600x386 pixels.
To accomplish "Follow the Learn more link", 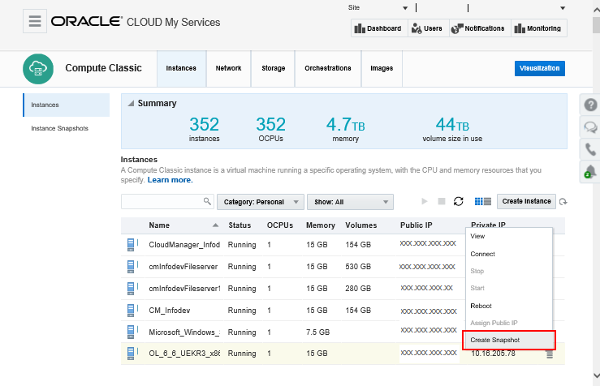I will (170, 180).
